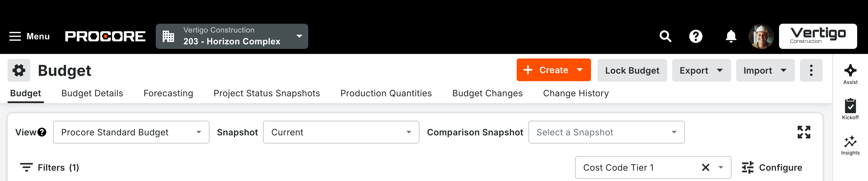Open the Budget tool settings gear
Image resolution: width=868 pixels, height=181 pixels.
(x=19, y=70)
